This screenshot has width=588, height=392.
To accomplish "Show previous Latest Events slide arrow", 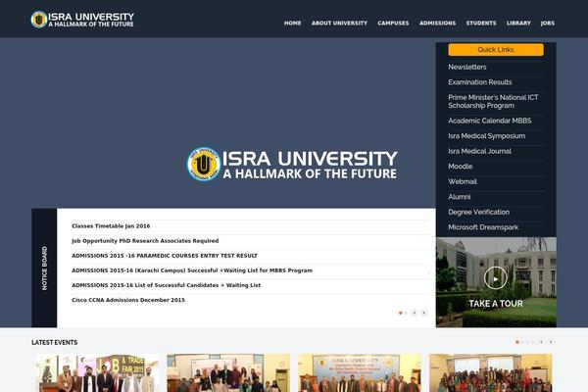I will (541, 342).
